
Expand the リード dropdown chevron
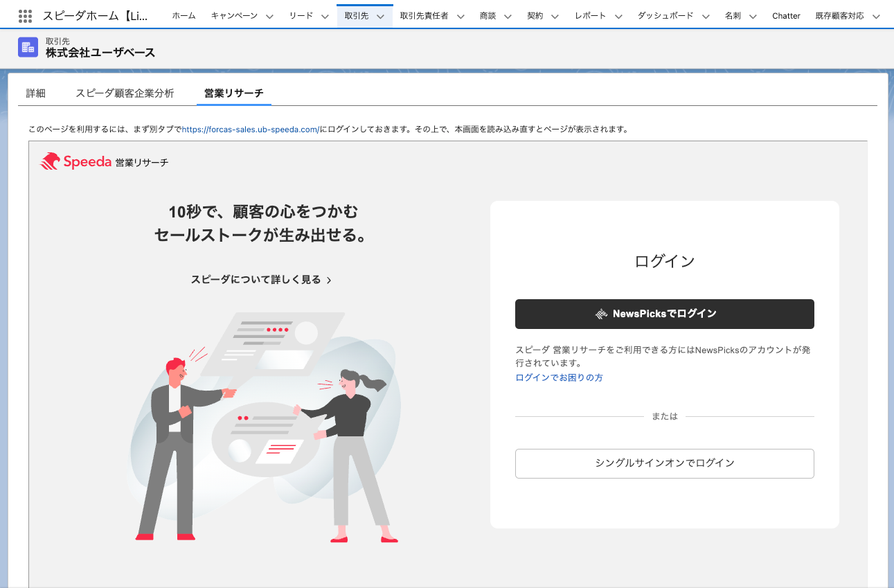click(x=325, y=16)
